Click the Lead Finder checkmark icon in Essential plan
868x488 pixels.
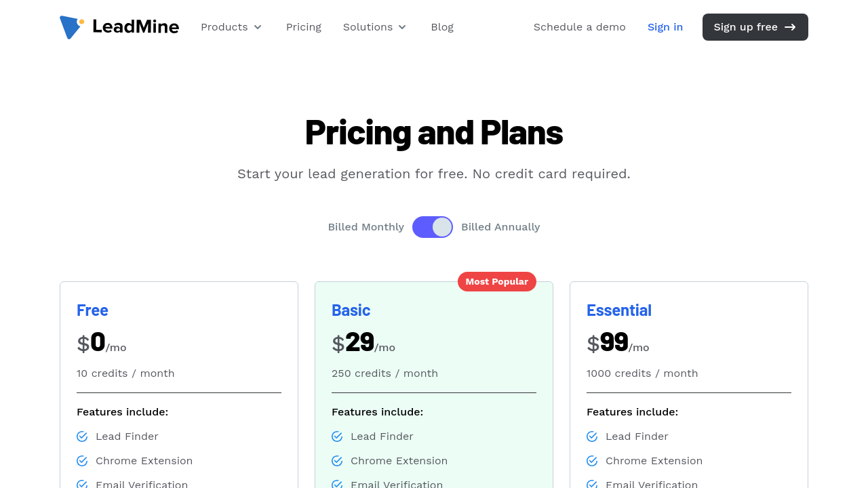click(x=592, y=436)
